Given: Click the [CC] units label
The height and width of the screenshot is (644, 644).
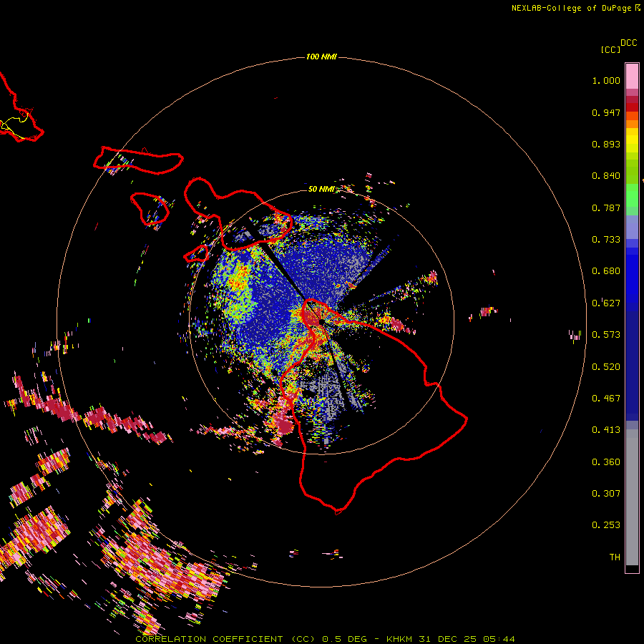Looking at the screenshot, I should (x=610, y=49).
